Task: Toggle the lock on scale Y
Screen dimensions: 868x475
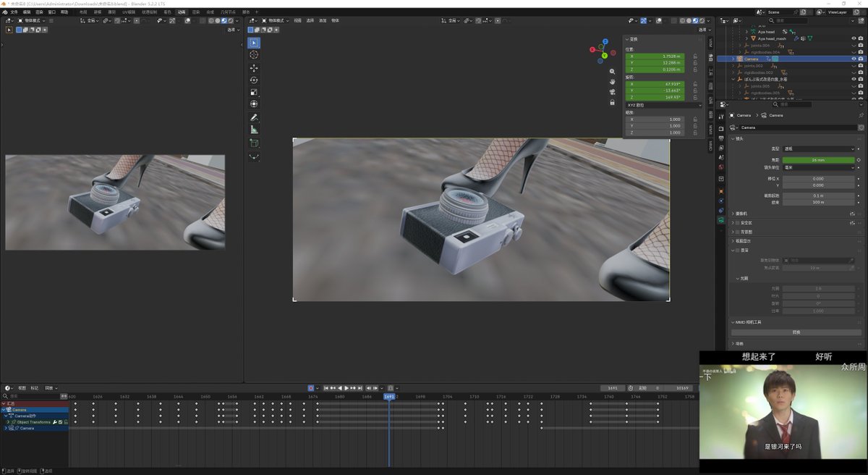Action: coord(695,126)
